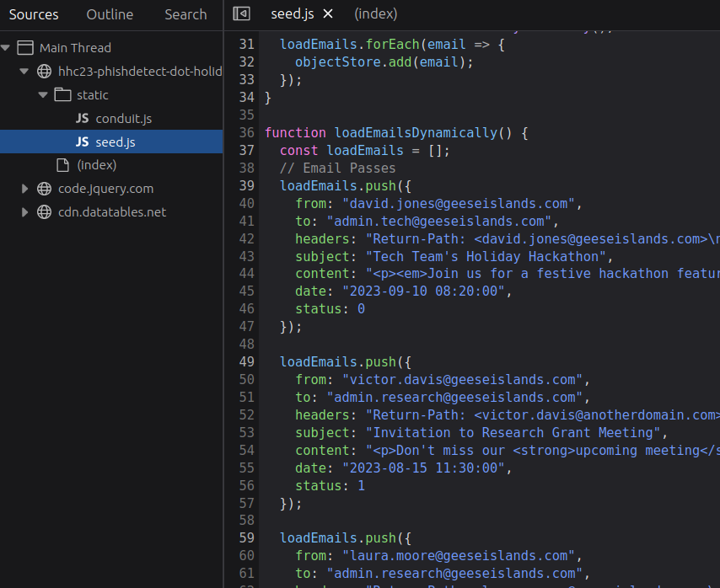720x588 pixels.
Task: Set breakpoint on line number 37 gutter
Action: pyautogui.click(x=246, y=151)
